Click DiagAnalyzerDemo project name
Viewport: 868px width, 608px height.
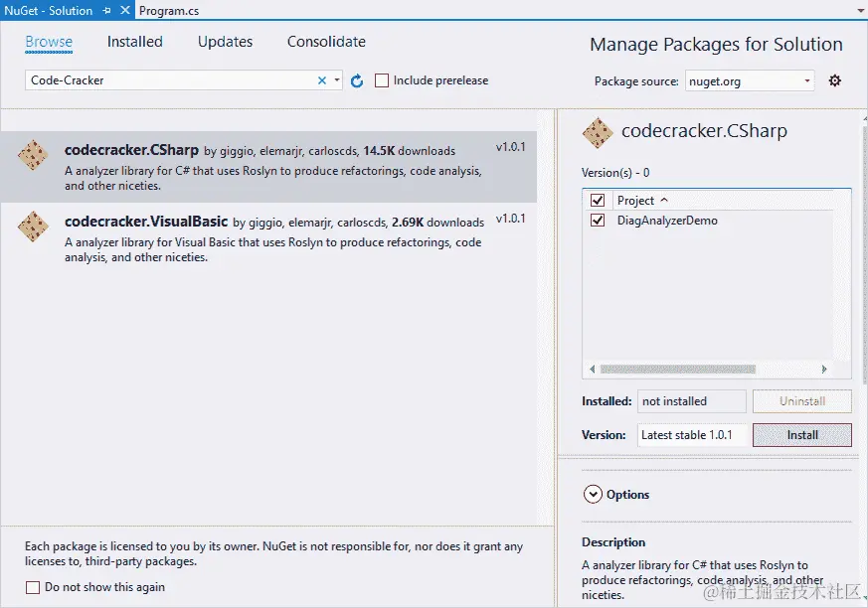click(667, 221)
